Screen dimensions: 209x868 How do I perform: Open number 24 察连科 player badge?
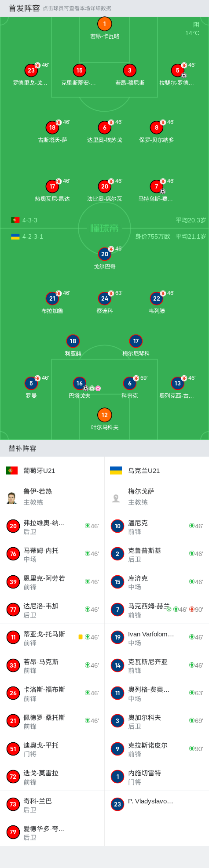coord(104,298)
